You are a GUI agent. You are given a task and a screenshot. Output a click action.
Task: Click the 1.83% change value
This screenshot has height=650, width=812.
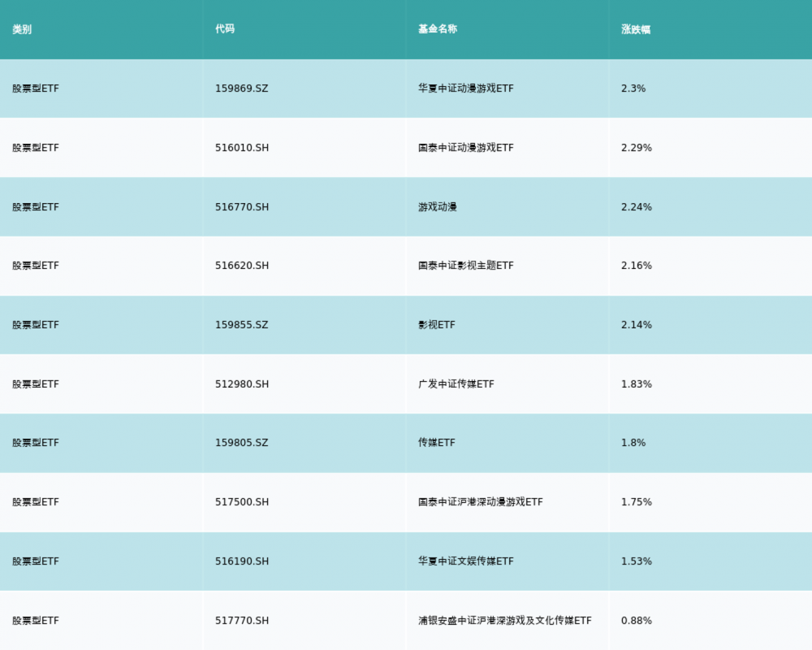(x=637, y=384)
